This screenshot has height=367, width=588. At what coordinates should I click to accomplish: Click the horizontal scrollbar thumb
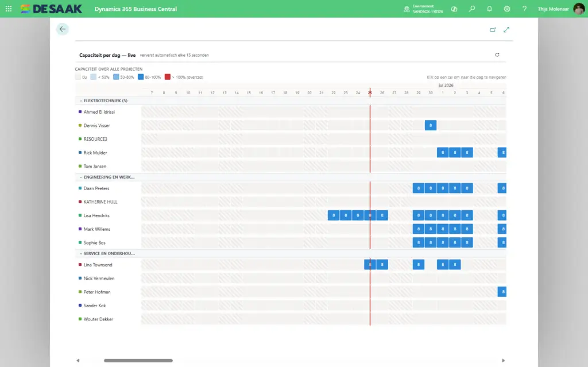coord(138,361)
